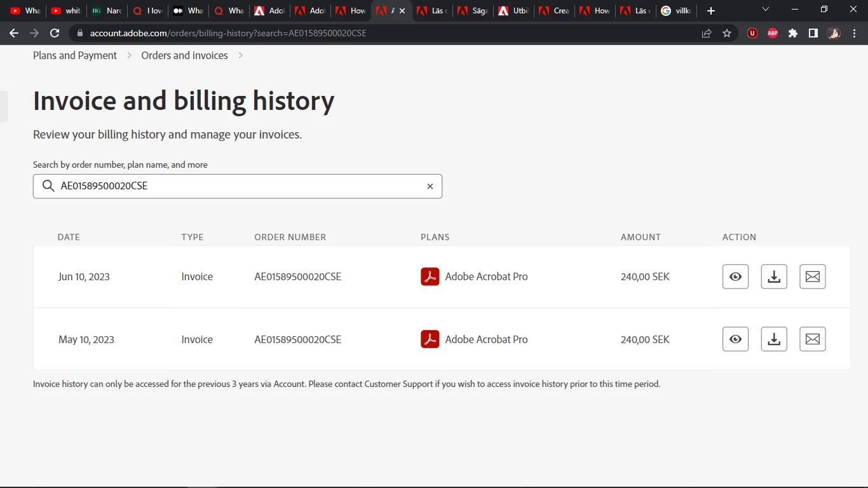The image size is (868, 488).
Task: Click the address bar URL
Action: pyautogui.click(x=228, y=33)
